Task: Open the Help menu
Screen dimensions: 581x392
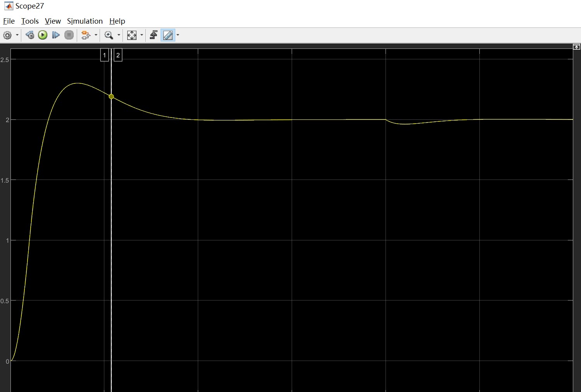Action: click(x=117, y=21)
